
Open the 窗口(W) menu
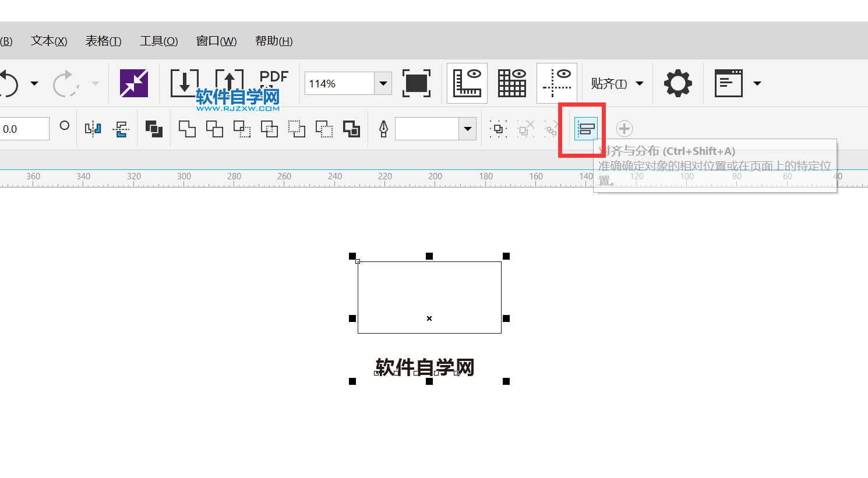coord(216,41)
